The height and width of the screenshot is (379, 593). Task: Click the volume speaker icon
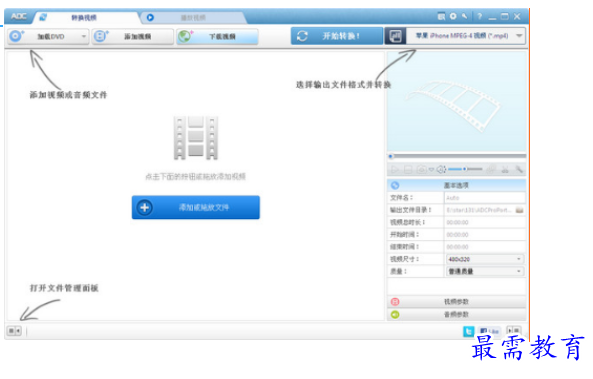[441, 169]
